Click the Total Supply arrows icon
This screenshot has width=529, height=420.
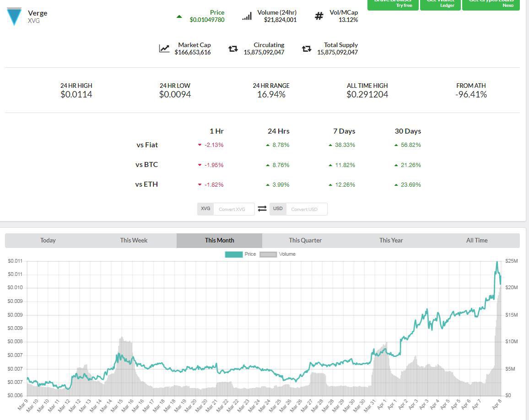pos(307,48)
